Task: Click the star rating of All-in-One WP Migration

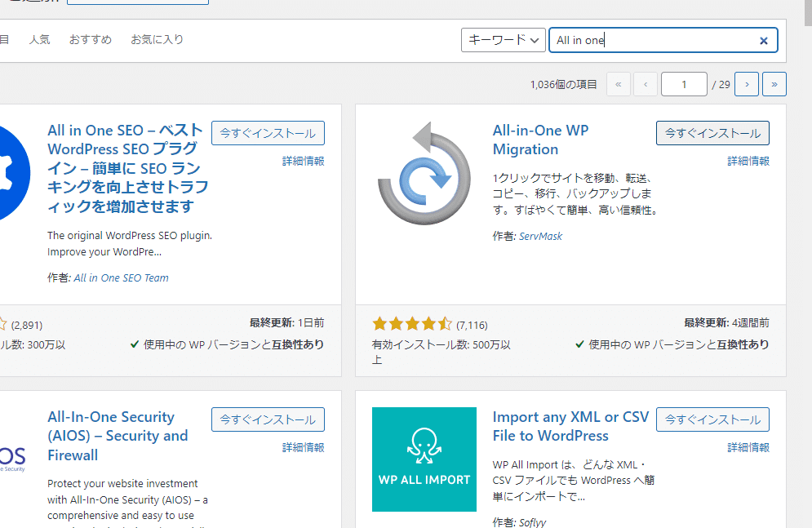Action: click(x=412, y=324)
